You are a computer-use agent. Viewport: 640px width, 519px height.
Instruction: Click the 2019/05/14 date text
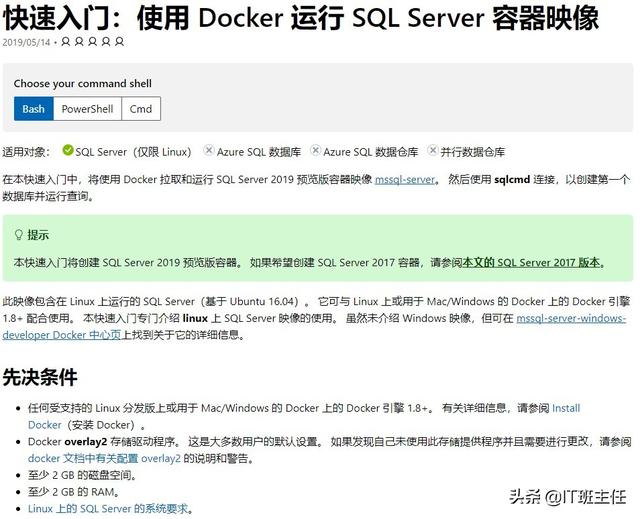point(26,42)
